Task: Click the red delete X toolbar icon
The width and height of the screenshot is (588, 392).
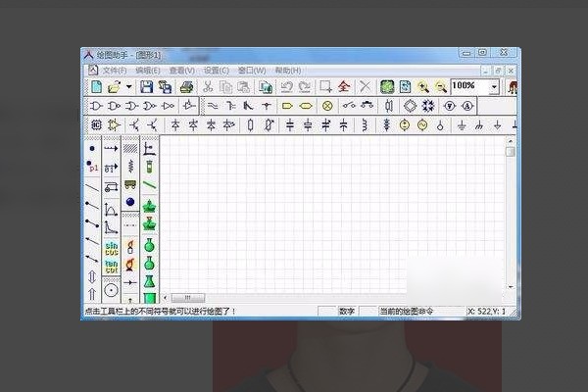Action: point(365,87)
